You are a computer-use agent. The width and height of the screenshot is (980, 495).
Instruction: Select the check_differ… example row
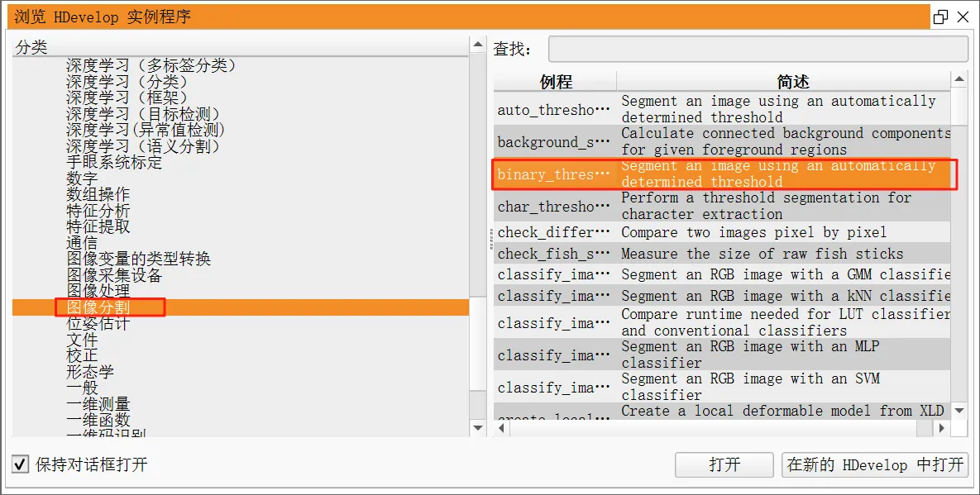pos(722,232)
